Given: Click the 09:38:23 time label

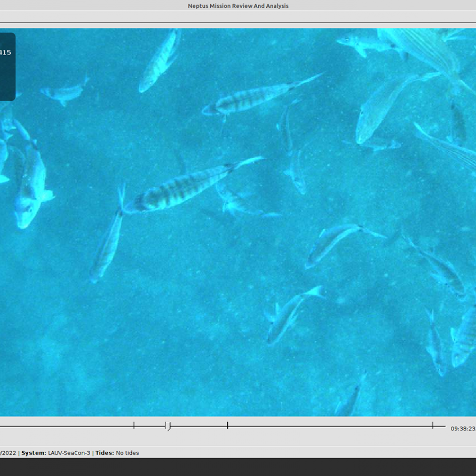Looking at the screenshot, I should coord(463,428).
